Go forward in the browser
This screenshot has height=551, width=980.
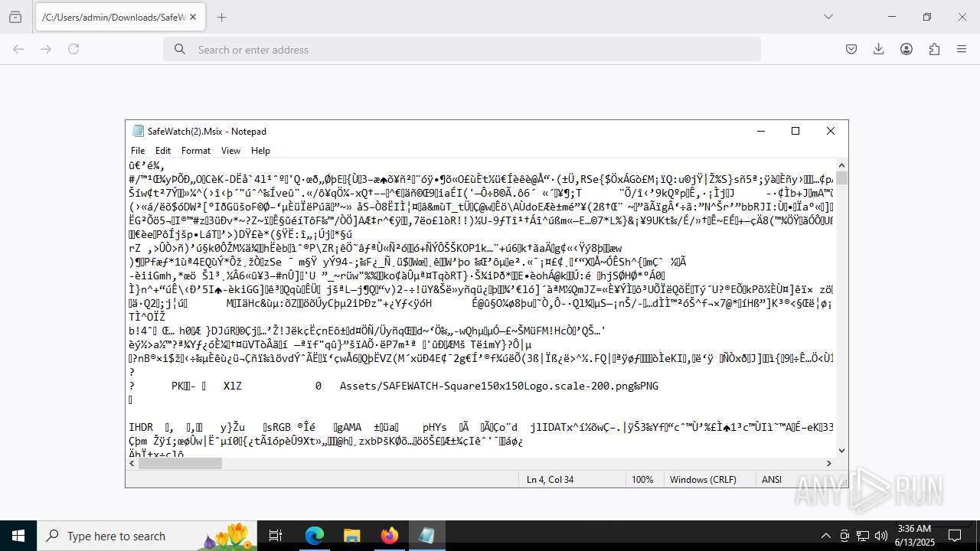(46, 49)
